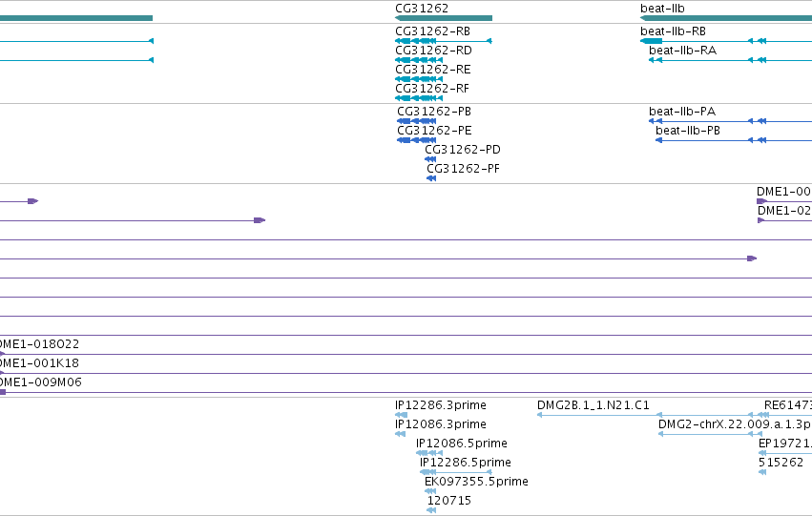
Task: Select the 120715 feature glyph
Action: 431,511
